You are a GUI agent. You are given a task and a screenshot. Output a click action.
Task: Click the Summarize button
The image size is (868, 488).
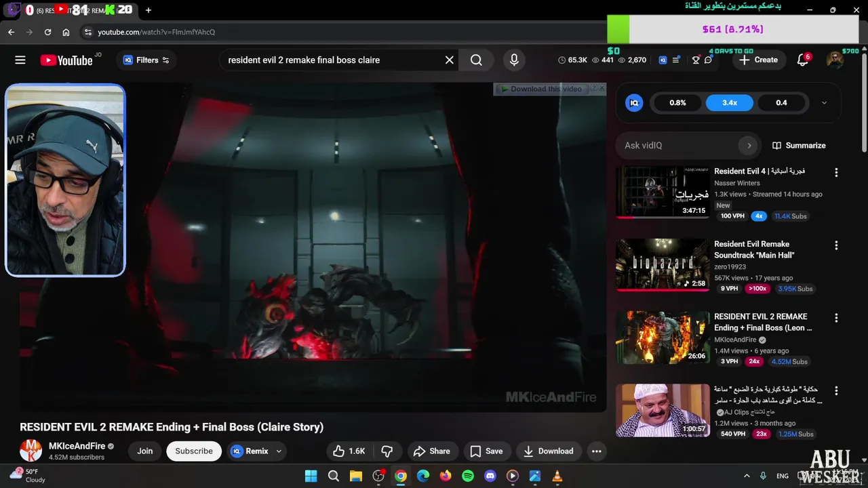tap(799, 145)
